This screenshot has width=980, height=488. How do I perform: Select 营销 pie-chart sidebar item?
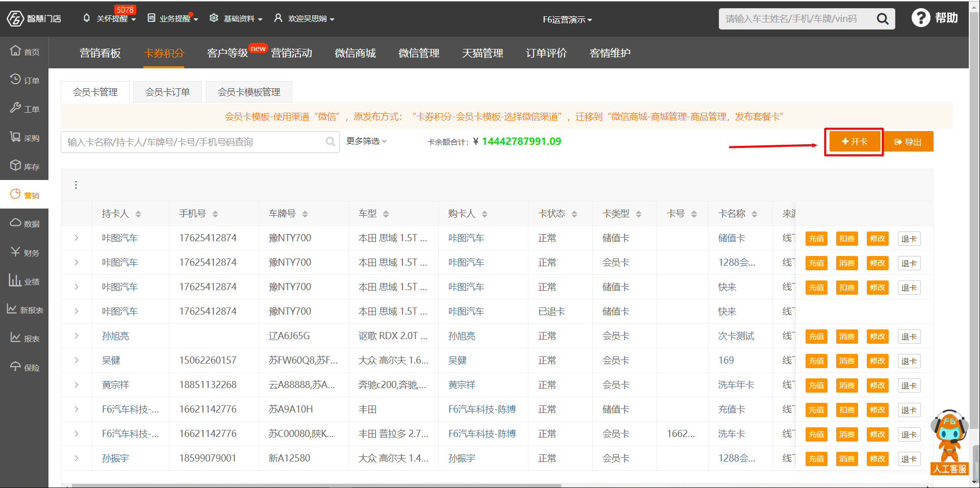pos(24,195)
